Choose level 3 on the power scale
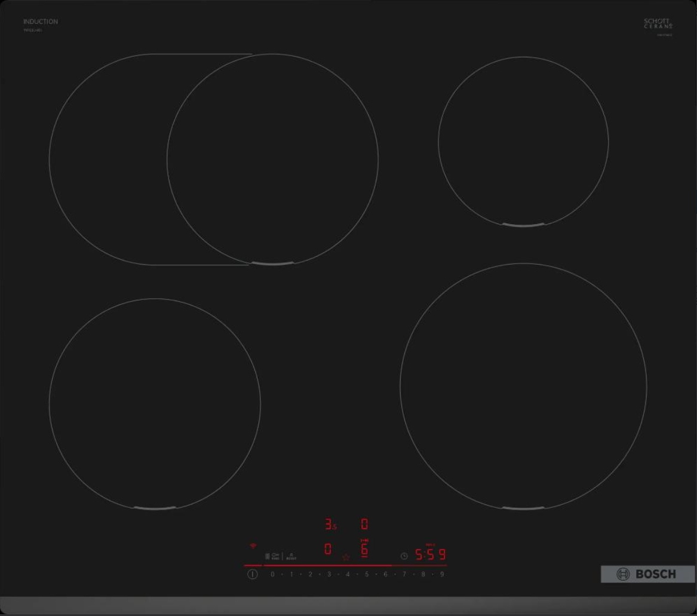Image resolution: width=697 pixels, height=616 pixels. pos(329,574)
